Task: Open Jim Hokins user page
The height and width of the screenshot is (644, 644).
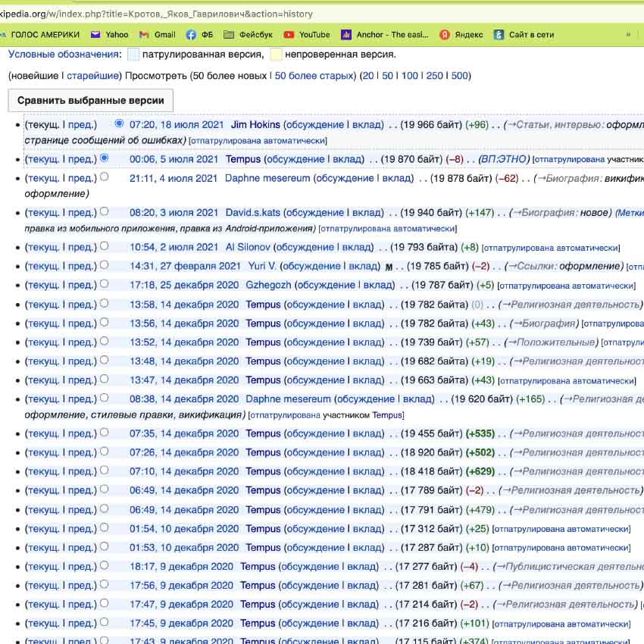Action: [x=255, y=124]
